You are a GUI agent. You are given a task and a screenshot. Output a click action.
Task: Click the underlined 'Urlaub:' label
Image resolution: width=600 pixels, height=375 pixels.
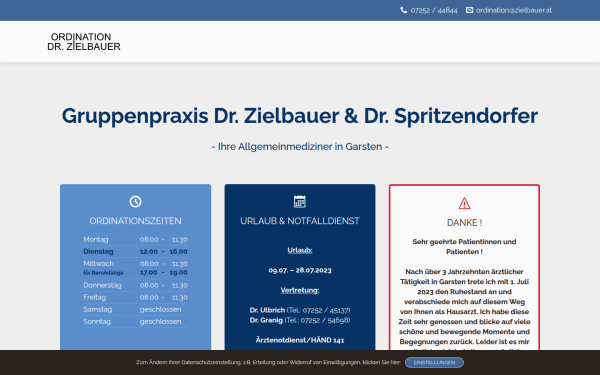300,250
